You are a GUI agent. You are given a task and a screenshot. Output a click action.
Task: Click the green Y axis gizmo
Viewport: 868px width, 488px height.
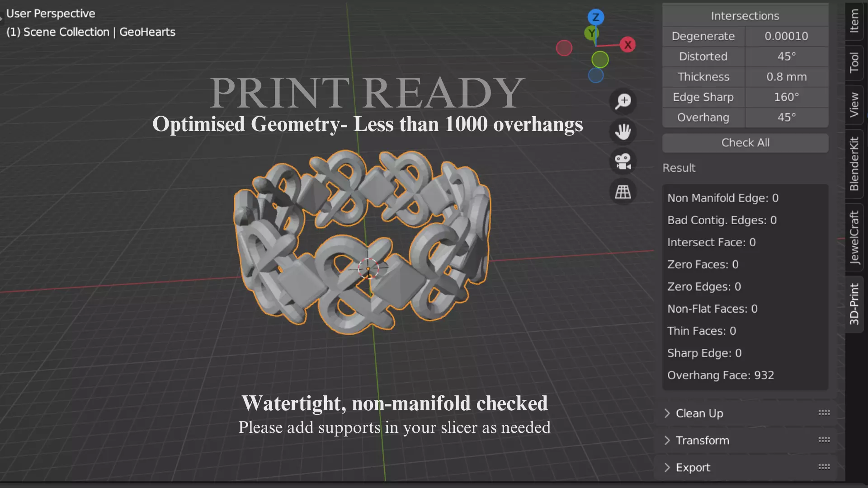(591, 33)
